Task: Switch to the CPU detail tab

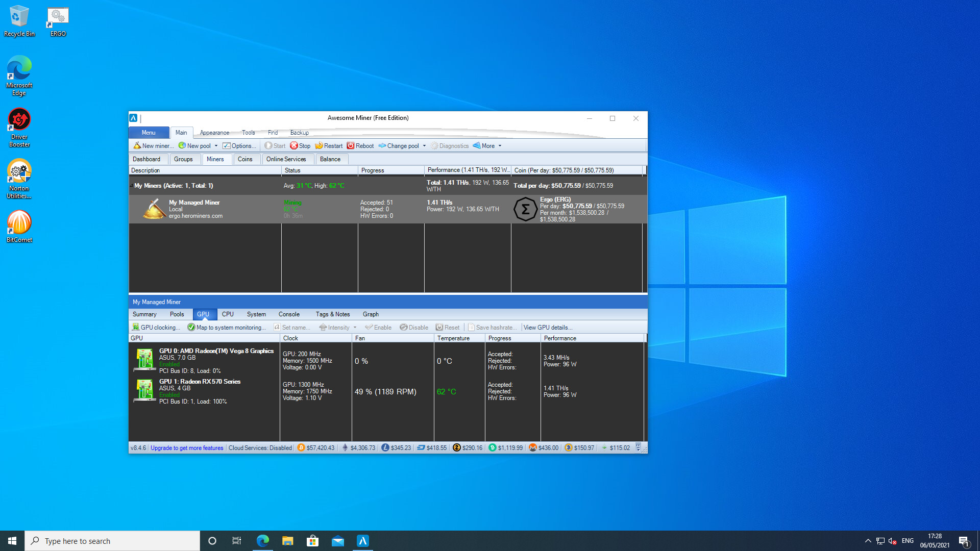Action: tap(228, 314)
